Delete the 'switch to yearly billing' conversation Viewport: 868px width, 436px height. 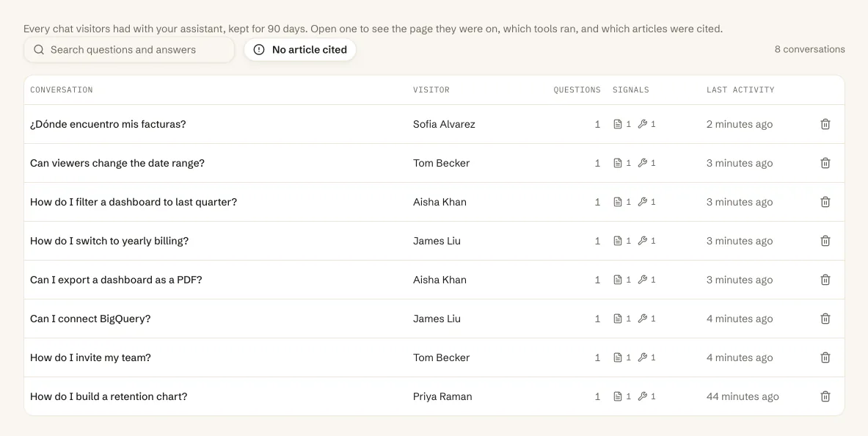[x=825, y=241]
